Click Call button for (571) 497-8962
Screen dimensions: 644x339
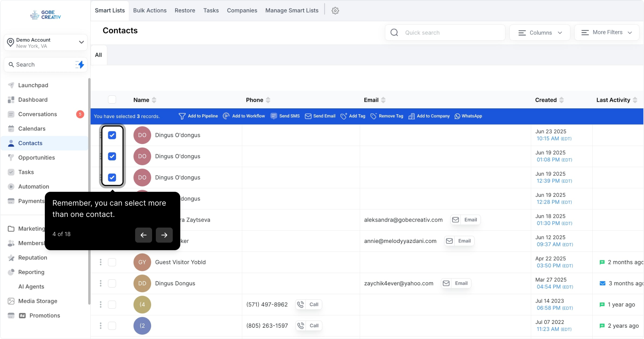tap(309, 304)
